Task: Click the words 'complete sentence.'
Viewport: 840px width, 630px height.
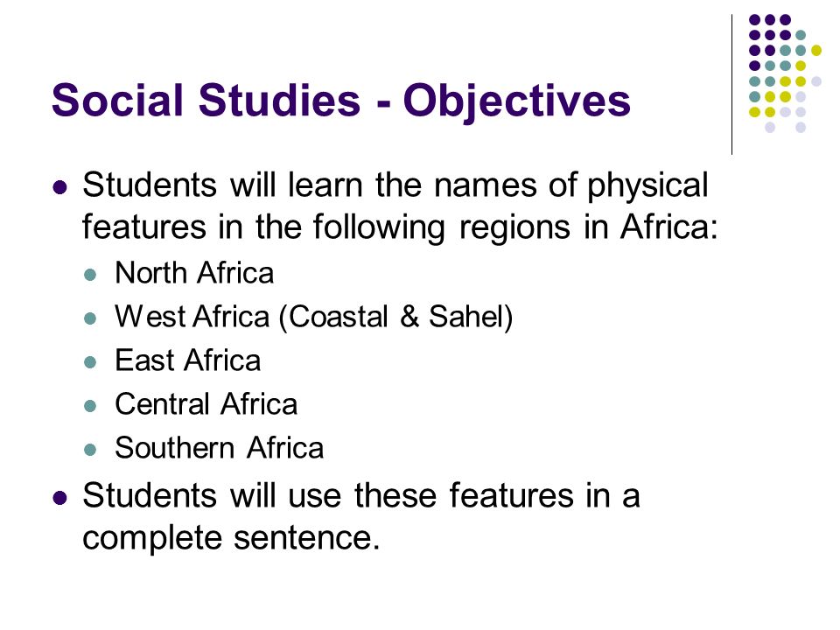Action: tap(231, 538)
